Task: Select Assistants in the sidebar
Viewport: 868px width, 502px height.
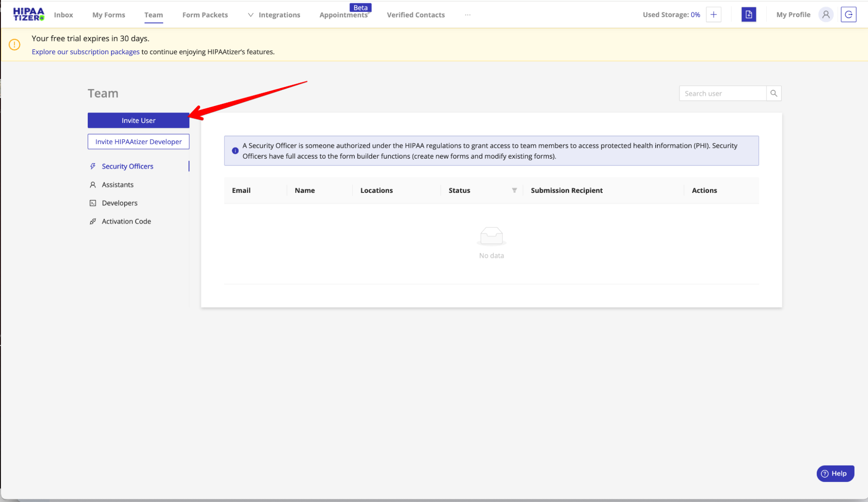Action: 117,185
